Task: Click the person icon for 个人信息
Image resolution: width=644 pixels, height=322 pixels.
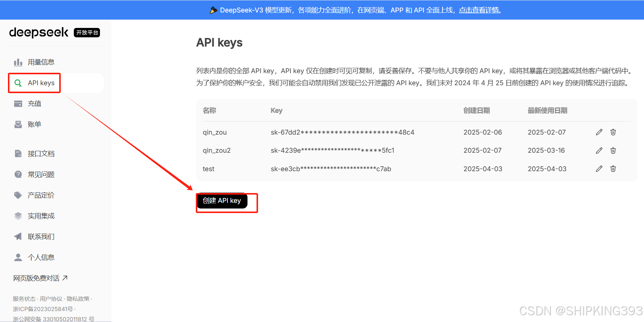Action: click(18, 257)
